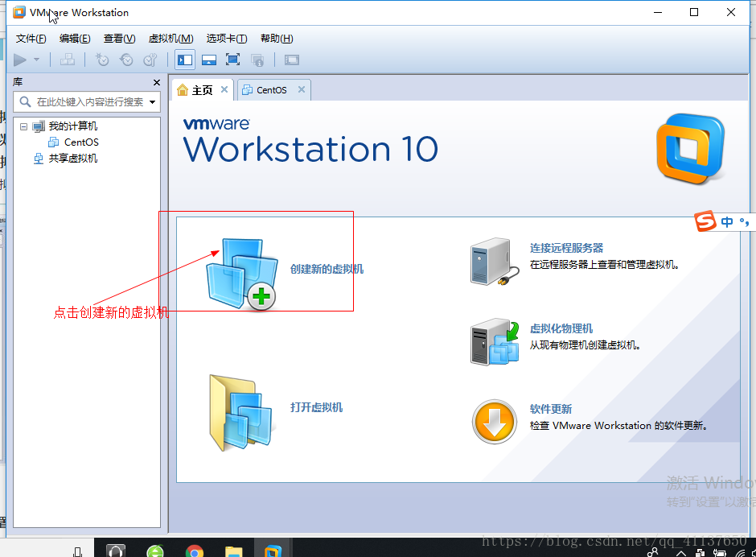
Task: Open the snapshot manager icon
Action: 150,60
